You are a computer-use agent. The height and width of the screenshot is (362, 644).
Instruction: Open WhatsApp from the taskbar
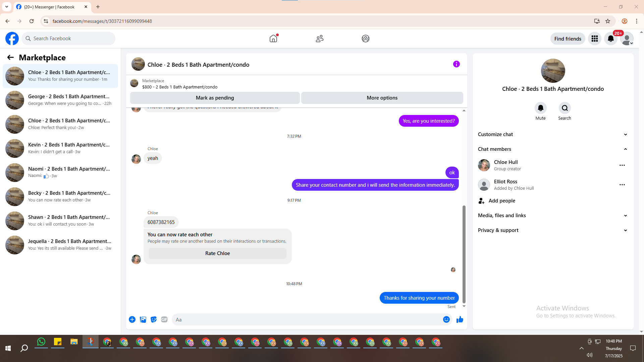click(41, 342)
